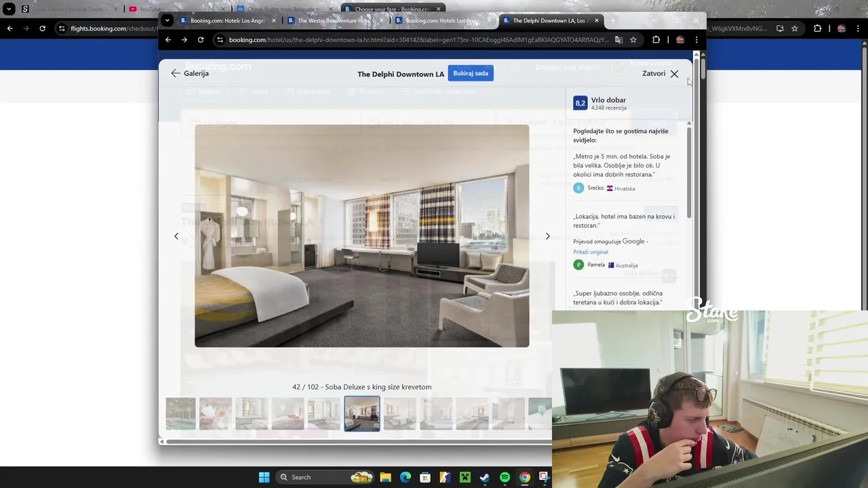Open Snipping Tool from taskbar
The height and width of the screenshot is (488, 868).
544,477
